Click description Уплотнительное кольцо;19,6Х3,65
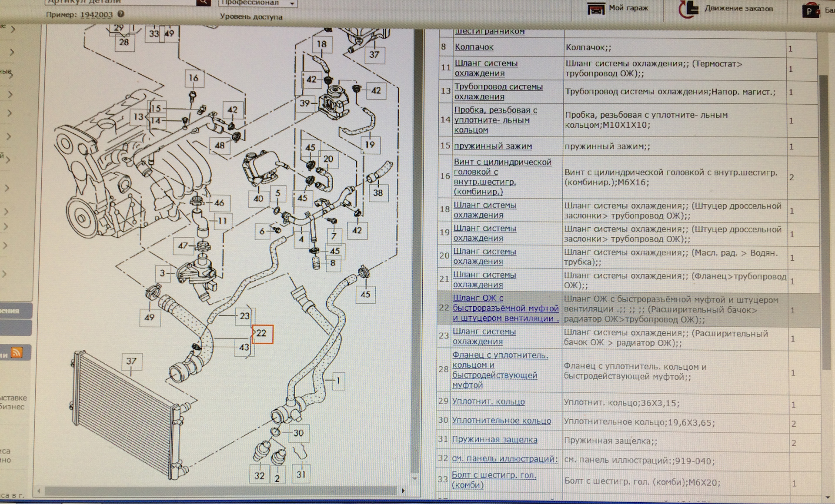 click(639, 422)
